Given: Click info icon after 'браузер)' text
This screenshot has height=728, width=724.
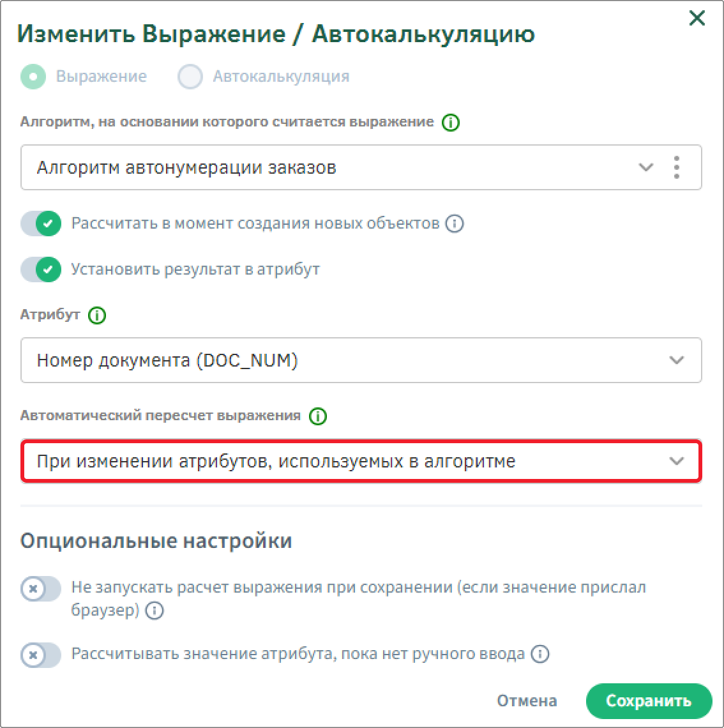Looking at the screenshot, I should 155,610.
